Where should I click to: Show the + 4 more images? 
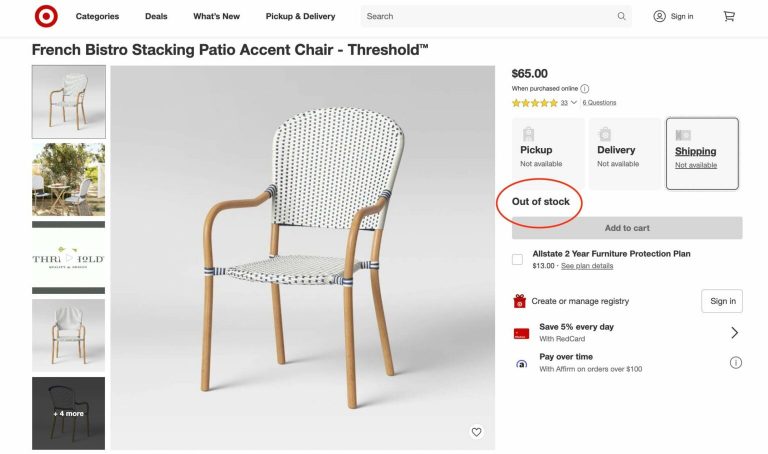tap(68, 412)
